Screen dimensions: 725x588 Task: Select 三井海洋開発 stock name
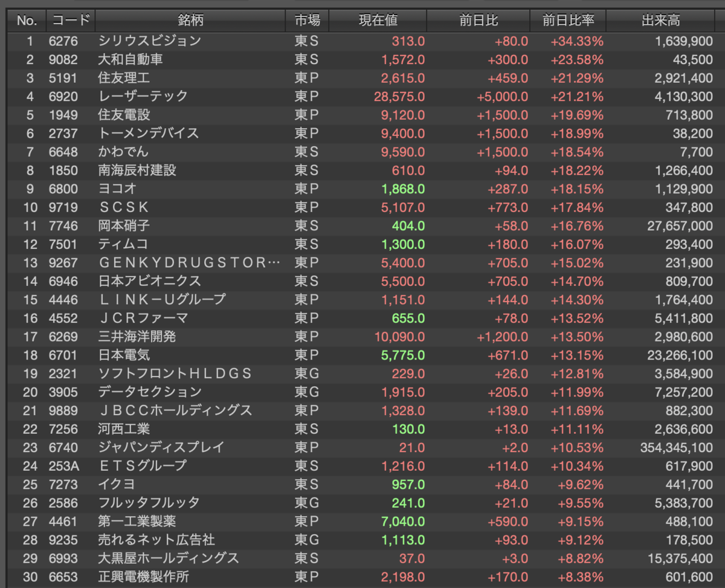coord(137,336)
